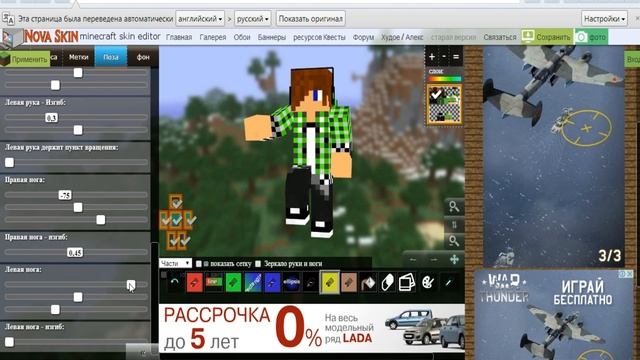Open the 'Связаться' link
Screen dimensions: 640x360
point(500,37)
